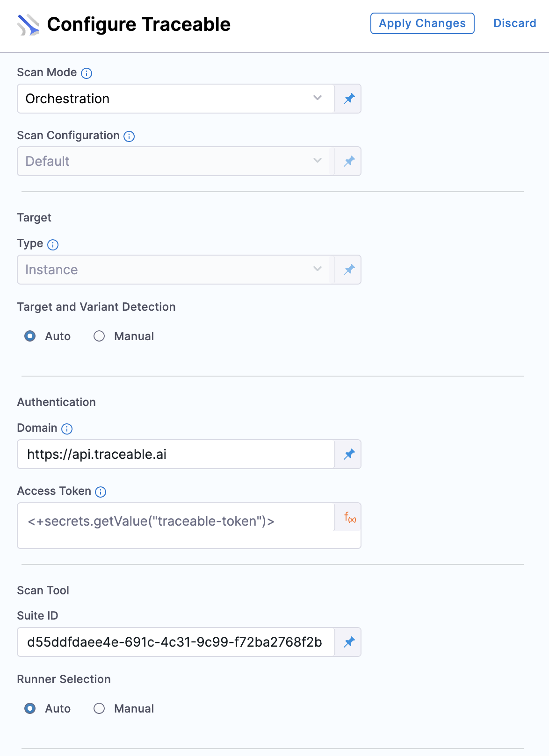Expand the Scan Configuration Default dropdown

pyautogui.click(x=176, y=161)
